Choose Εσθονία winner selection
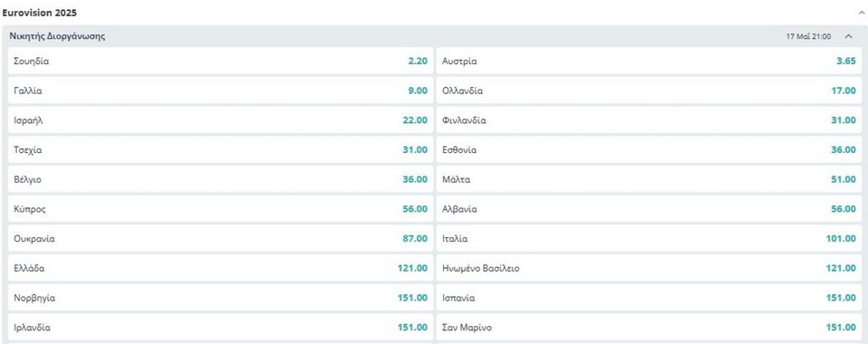Image resolution: width=868 pixels, height=344 pixels. (649, 150)
